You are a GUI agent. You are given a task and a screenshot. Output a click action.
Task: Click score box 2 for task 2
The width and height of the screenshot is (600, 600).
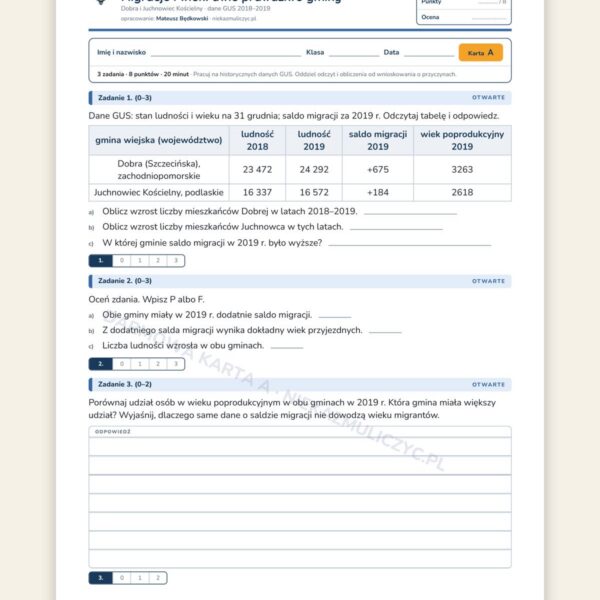click(158, 364)
